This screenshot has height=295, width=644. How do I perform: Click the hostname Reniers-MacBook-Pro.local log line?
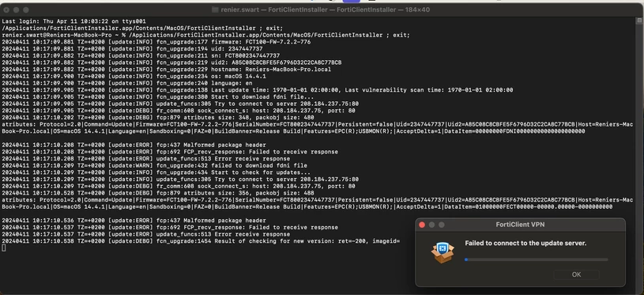pos(167,70)
